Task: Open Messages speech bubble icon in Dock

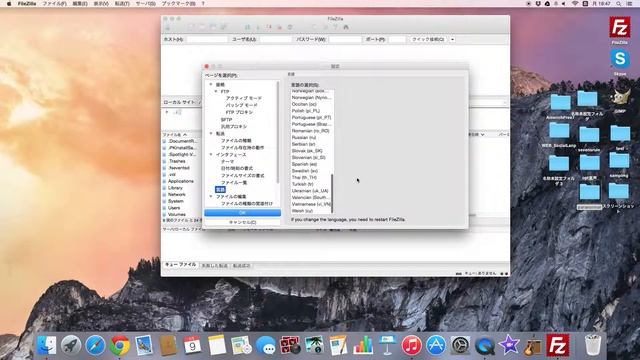Action: tap(266, 345)
